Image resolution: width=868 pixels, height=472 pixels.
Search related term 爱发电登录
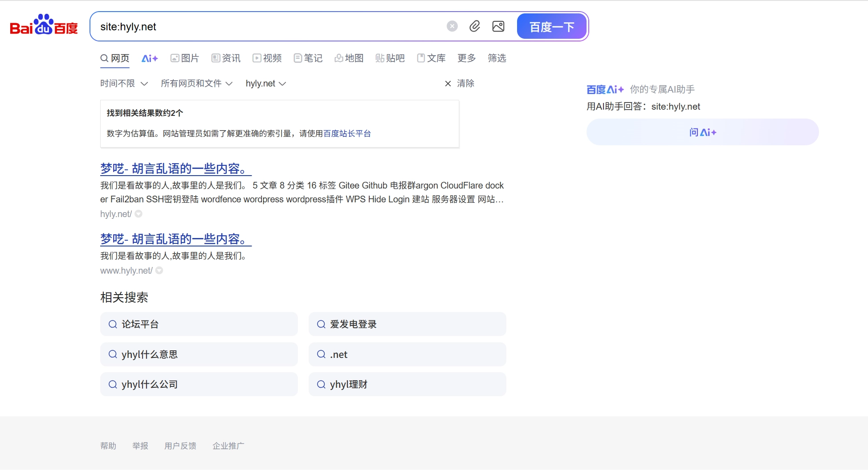click(x=407, y=324)
